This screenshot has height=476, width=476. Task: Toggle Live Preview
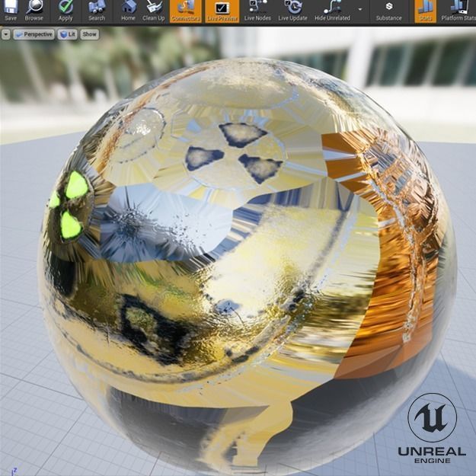click(222, 11)
